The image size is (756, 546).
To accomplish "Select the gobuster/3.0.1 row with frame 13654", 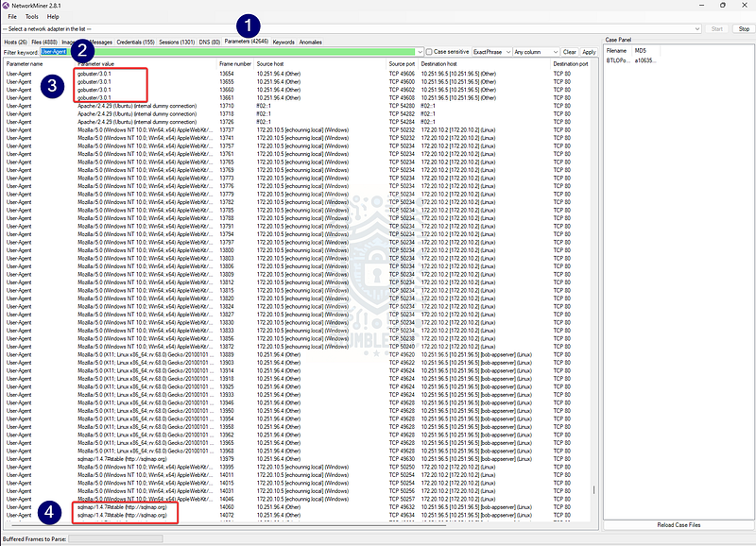I will tap(297, 74).
